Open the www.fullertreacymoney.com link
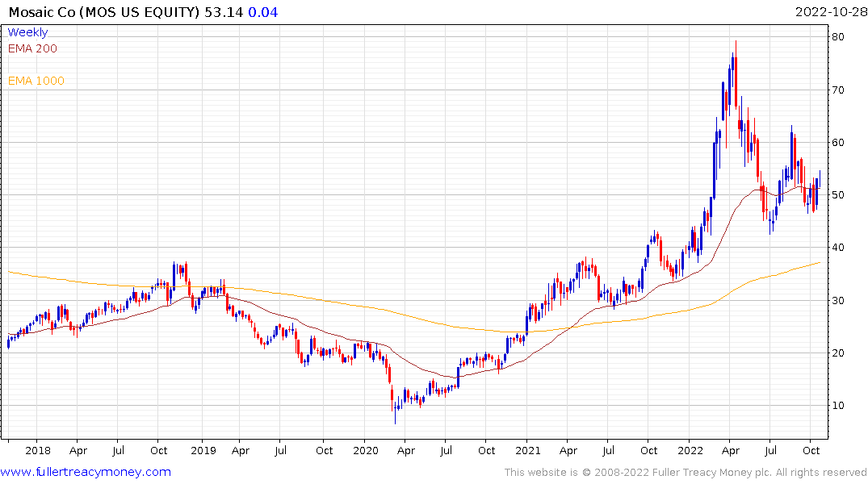The image size is (868, 484). (x=86, y=473)
